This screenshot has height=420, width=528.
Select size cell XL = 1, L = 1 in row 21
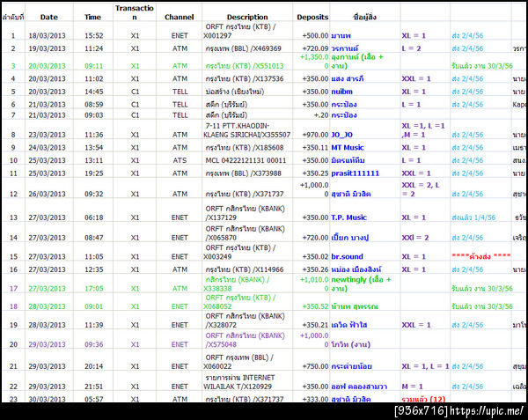pyautogui.click(x=425, y=366)
